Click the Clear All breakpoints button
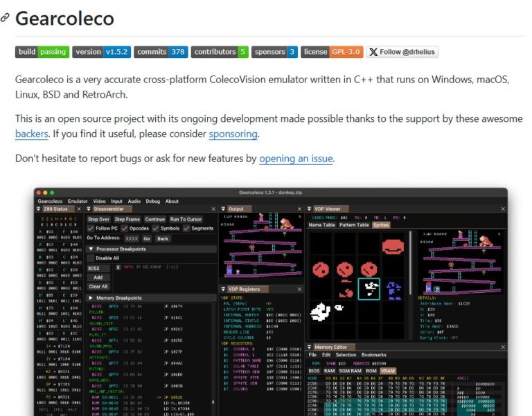532x416 pixels. coord(98,287)
